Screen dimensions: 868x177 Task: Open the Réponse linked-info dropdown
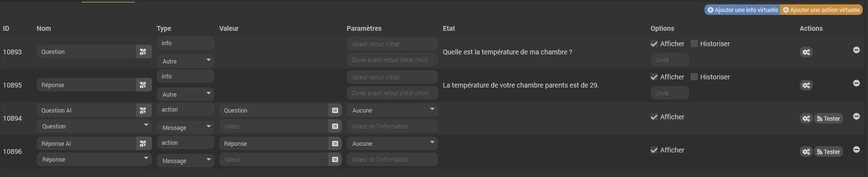tap(94, 160)
